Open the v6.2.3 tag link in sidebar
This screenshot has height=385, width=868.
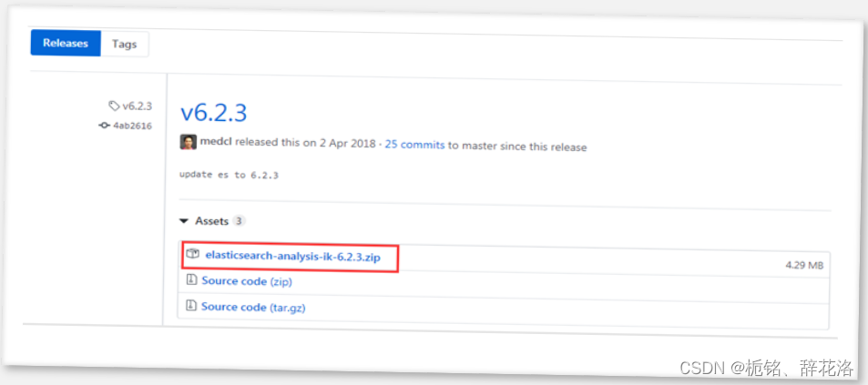coord(138,106)
